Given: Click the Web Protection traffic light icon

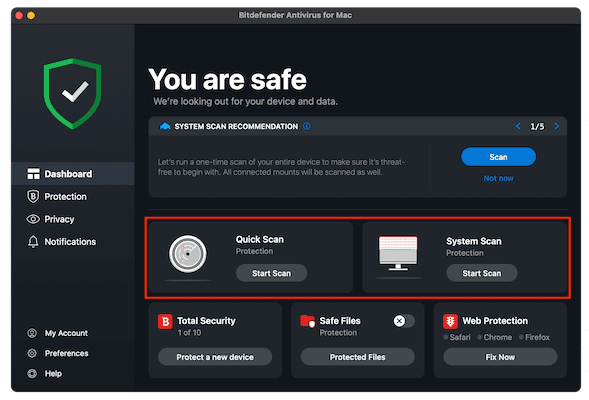Looking at the screenshot, I should [x=450, y=322].
